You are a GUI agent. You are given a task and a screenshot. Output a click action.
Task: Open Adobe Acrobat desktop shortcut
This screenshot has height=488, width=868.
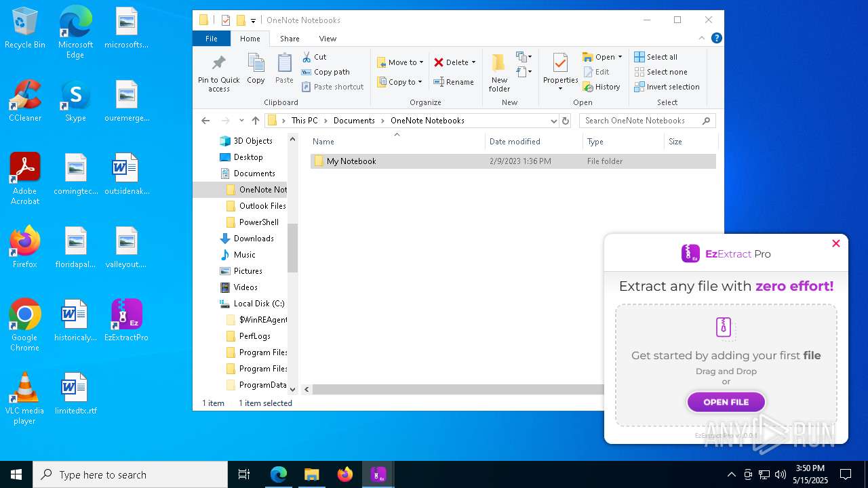click(x=25, y=179)
